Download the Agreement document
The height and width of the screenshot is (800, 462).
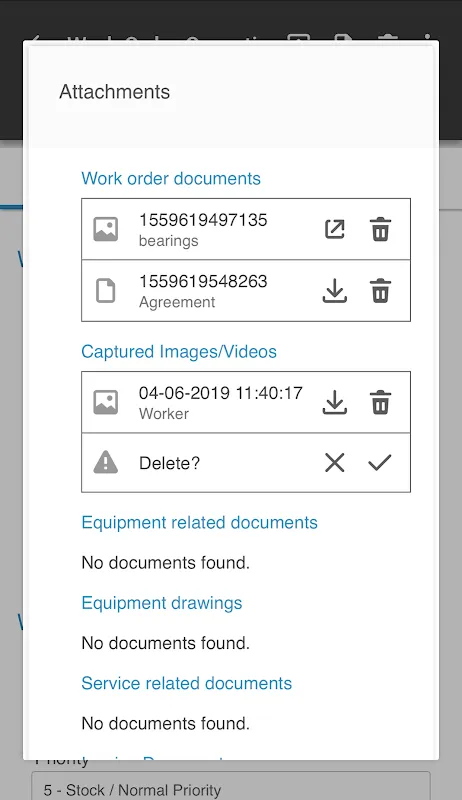pos(335,291)
